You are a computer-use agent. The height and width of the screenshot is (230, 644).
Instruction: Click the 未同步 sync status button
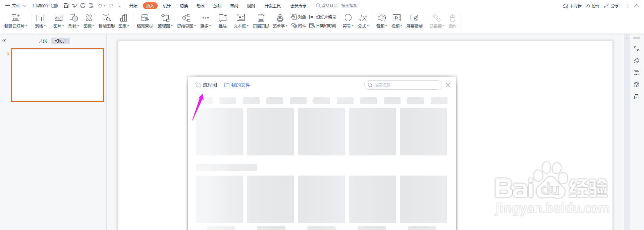[x=572, y=6]
